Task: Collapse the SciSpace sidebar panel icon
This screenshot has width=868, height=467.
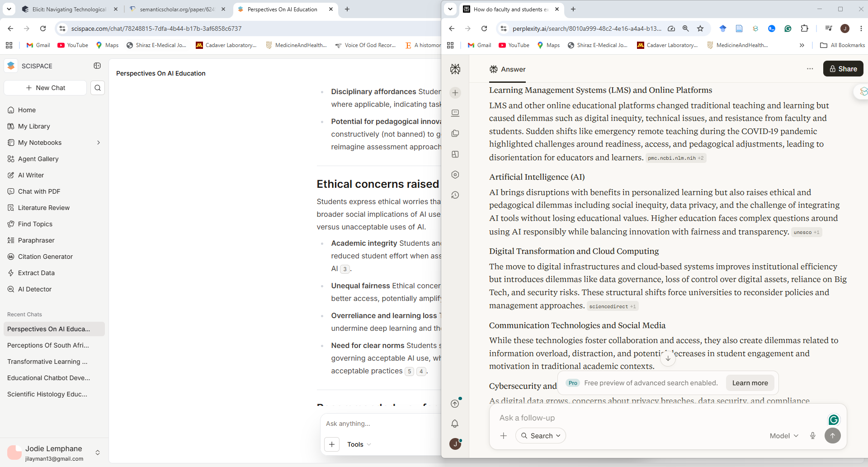Action: coord(97,66)
